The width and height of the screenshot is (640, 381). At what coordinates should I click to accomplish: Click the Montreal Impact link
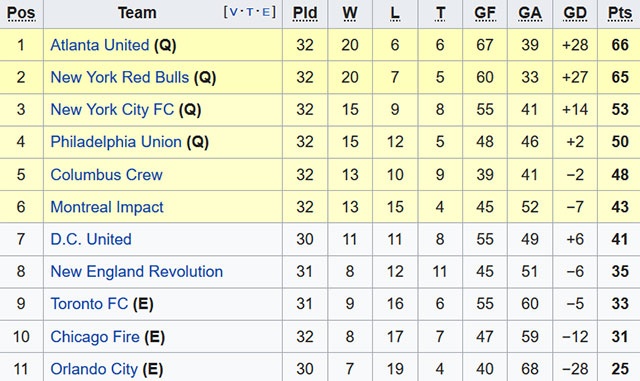click(x=107, y=207)
